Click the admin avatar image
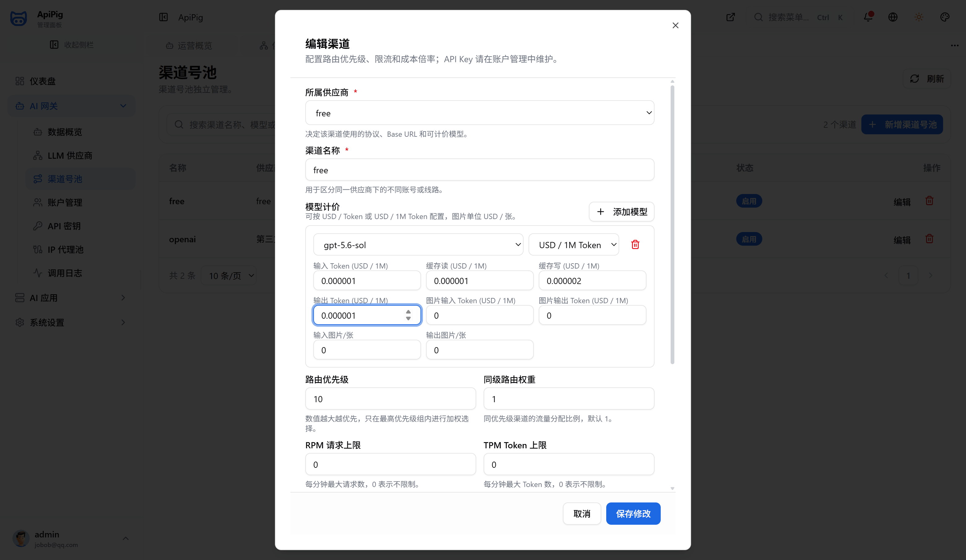Image resolution: width=966 pixels, height=560 pixels. [21, 538]
